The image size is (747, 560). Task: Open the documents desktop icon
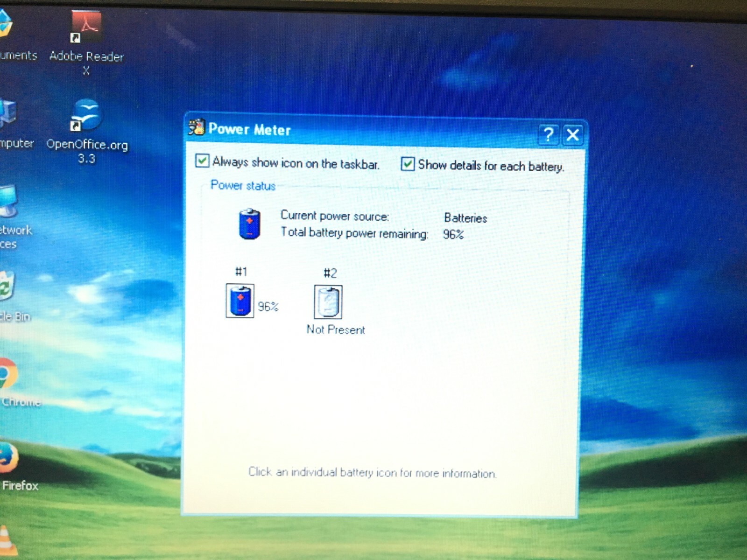[6, 23]
